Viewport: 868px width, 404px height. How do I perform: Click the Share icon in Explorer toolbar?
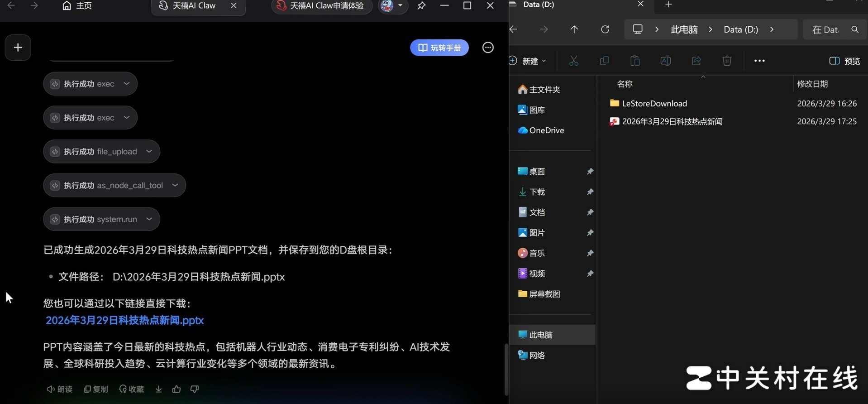[696, 61]
